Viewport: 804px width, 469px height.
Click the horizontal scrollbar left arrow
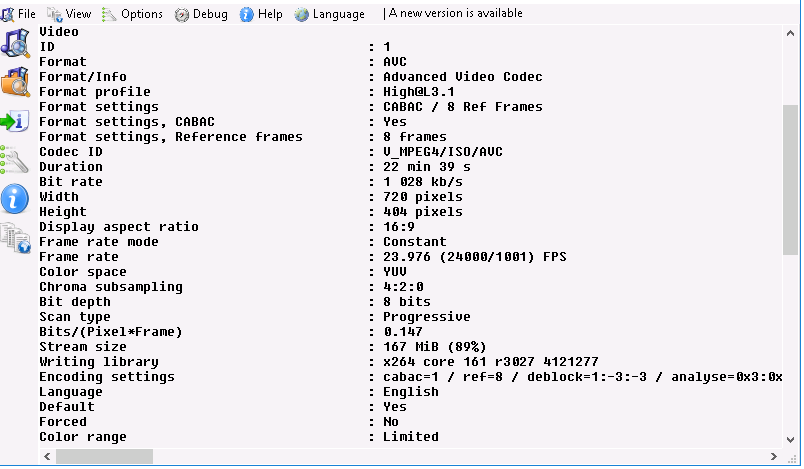coord(48,456)
